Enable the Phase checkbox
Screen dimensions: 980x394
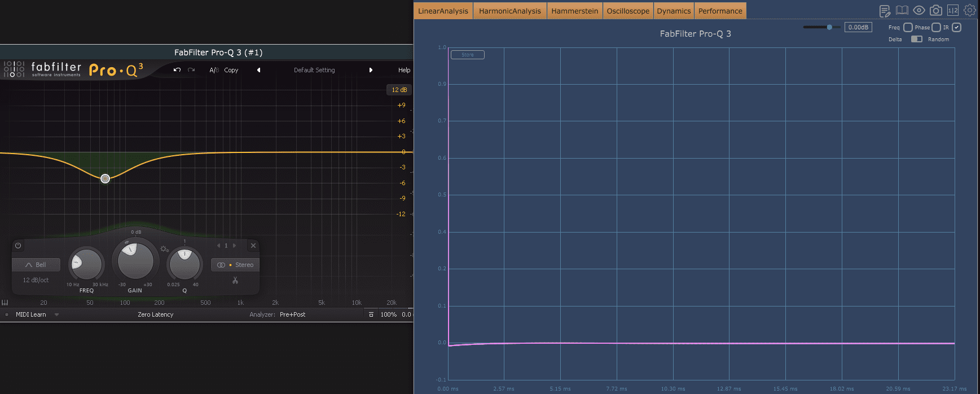[936, 27]
